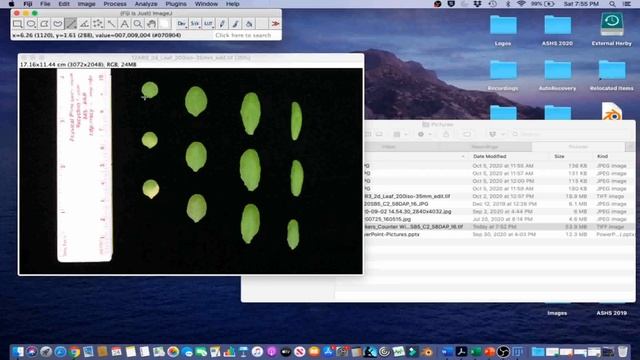Open the More Tools red arrows menu
The height and width of the screenshot is (360, 640).
[276, 24]
